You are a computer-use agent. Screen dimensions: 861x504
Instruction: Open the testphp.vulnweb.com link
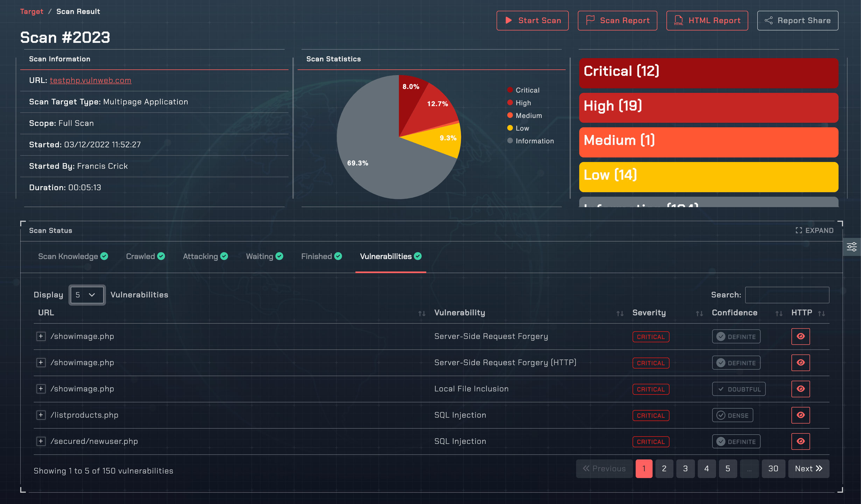tap(90, 80)
